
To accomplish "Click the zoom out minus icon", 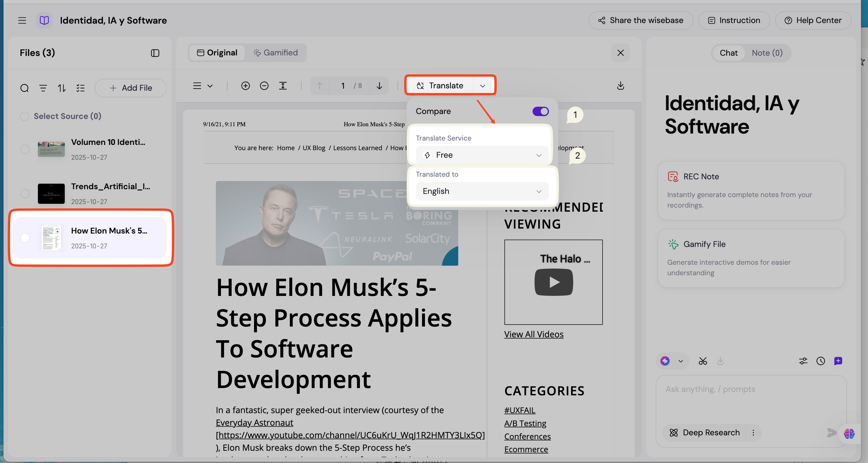I will [x=264, y=86].
